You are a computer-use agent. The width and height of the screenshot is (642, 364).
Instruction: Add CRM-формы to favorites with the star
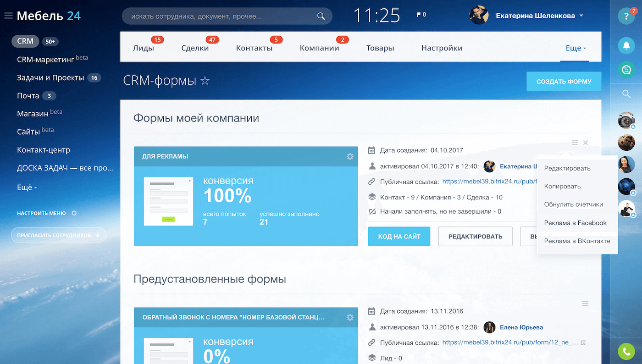[x=205, y=81]
